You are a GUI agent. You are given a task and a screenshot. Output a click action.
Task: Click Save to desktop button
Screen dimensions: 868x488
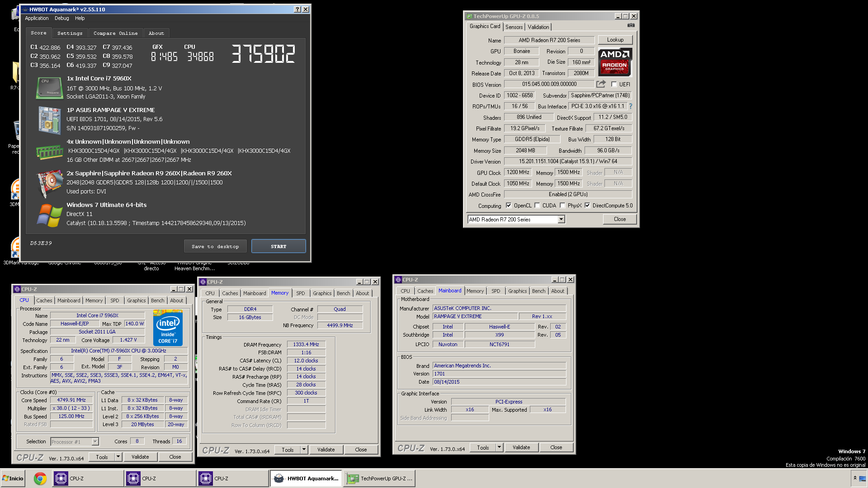[x=215, y=246]
